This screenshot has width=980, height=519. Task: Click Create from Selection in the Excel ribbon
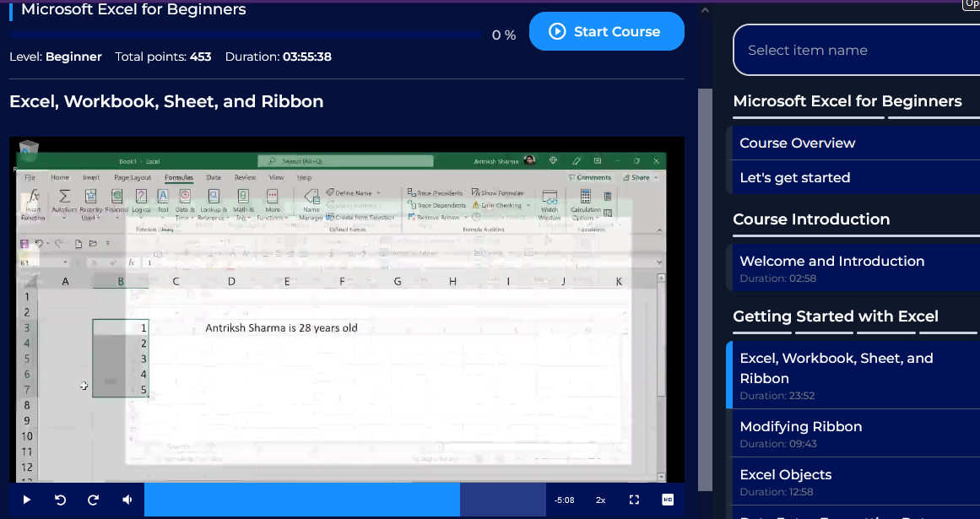click(360, 218)
